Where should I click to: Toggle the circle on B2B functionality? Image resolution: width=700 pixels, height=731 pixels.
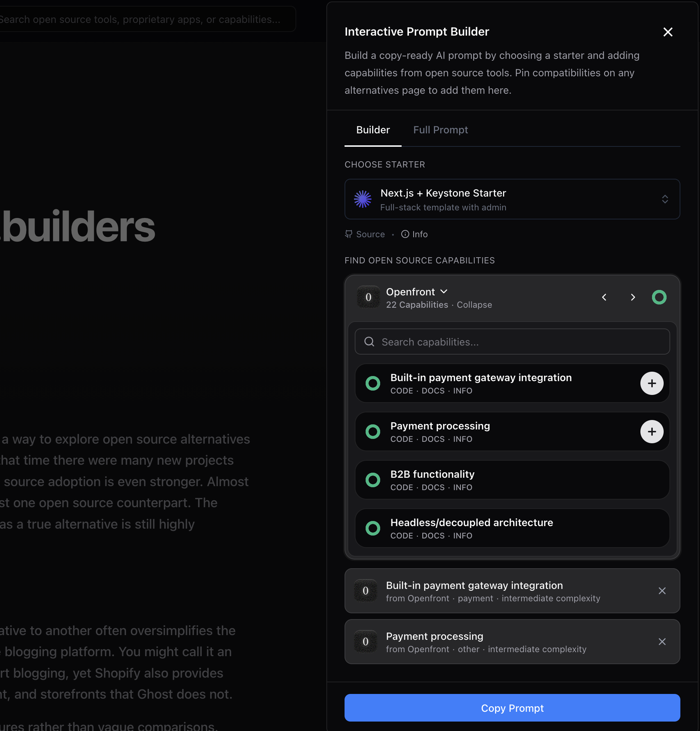click(373, 480)
